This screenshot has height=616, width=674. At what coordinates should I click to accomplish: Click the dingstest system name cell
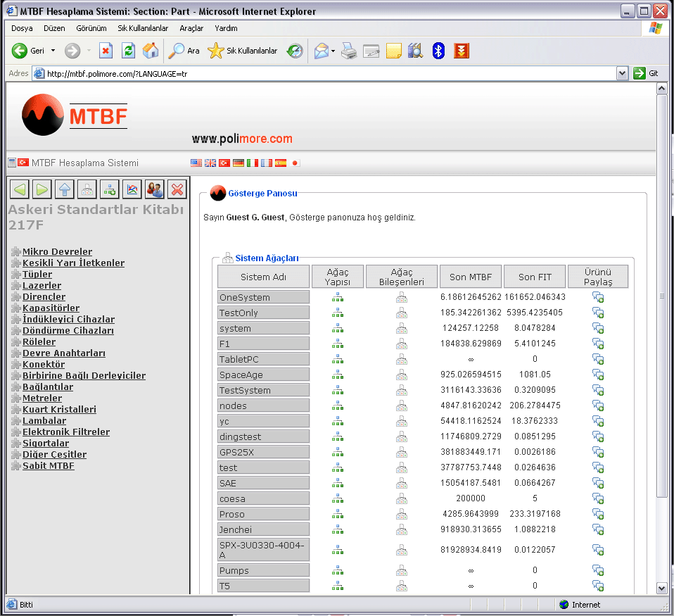coord(264,436)
